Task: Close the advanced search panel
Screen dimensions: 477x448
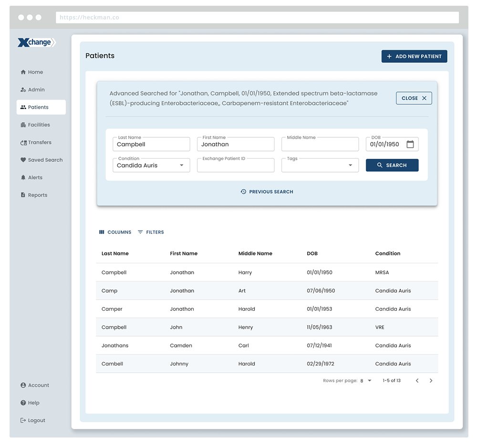Action: (x=414, y=98)
